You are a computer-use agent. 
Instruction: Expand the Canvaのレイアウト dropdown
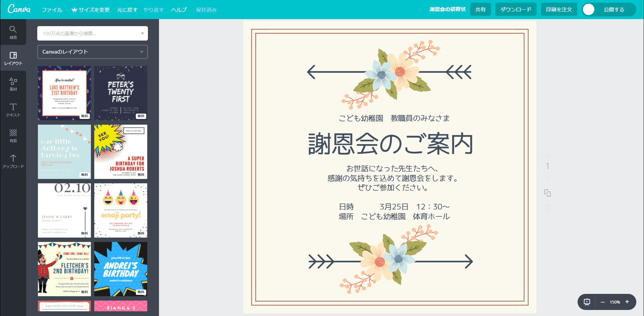(142, 52)
